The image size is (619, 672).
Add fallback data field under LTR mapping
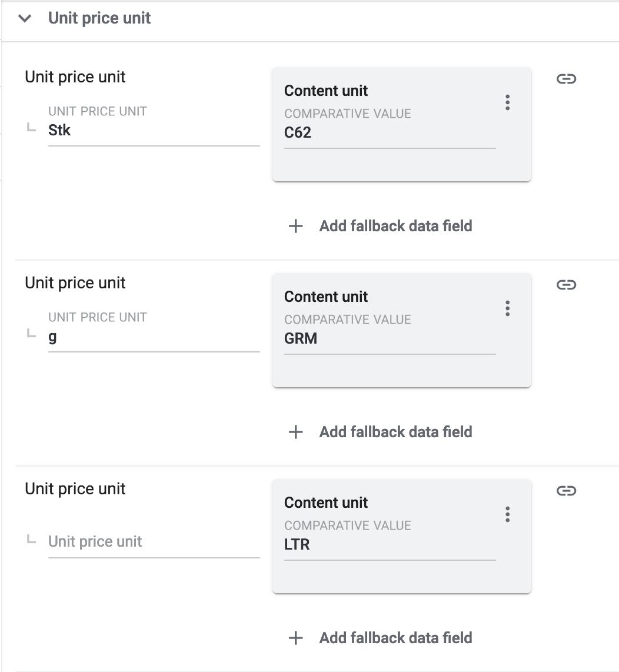pos(395,638)
